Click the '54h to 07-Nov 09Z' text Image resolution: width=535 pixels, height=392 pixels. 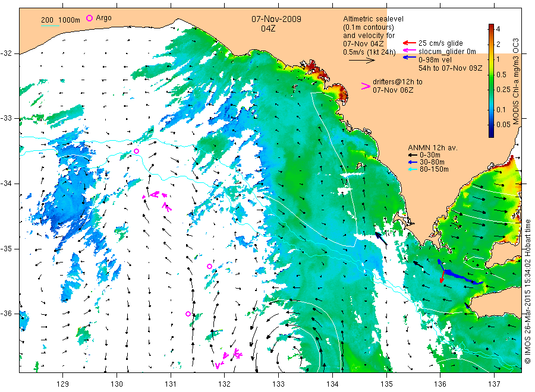(x=451, y=68)
